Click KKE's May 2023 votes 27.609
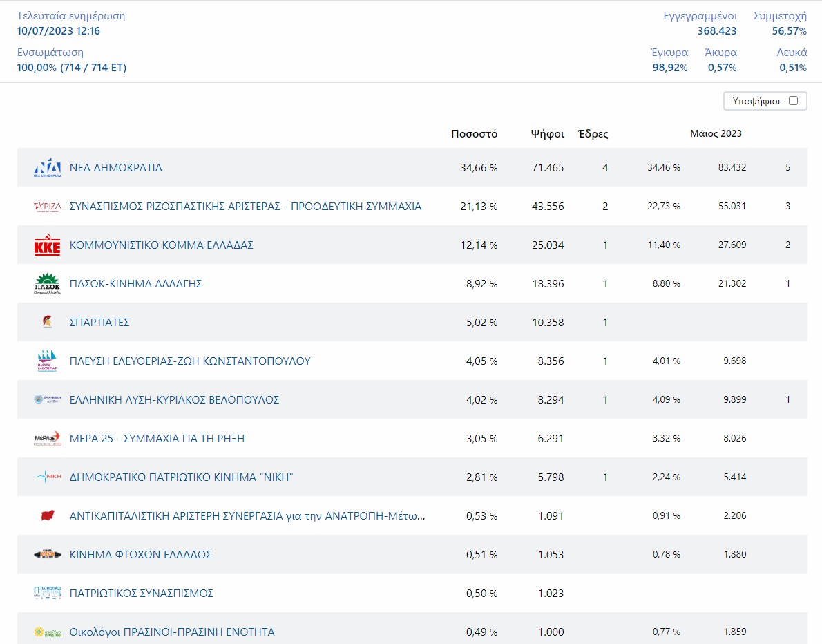The image size is (822, 644). [x=732, y=245]
